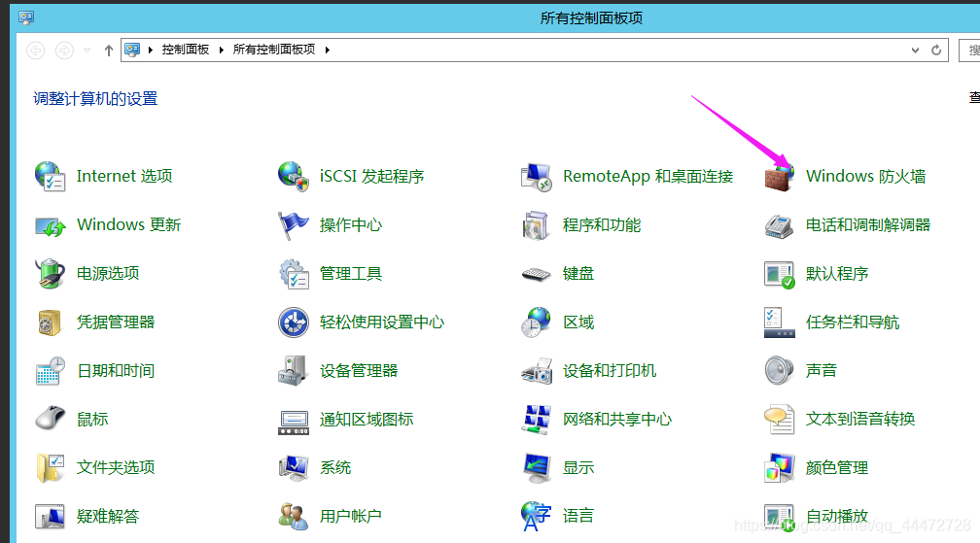The image size is (980, 543).
Task: Open the 文件夹选项 folder icon
Action: coord(50,468)
